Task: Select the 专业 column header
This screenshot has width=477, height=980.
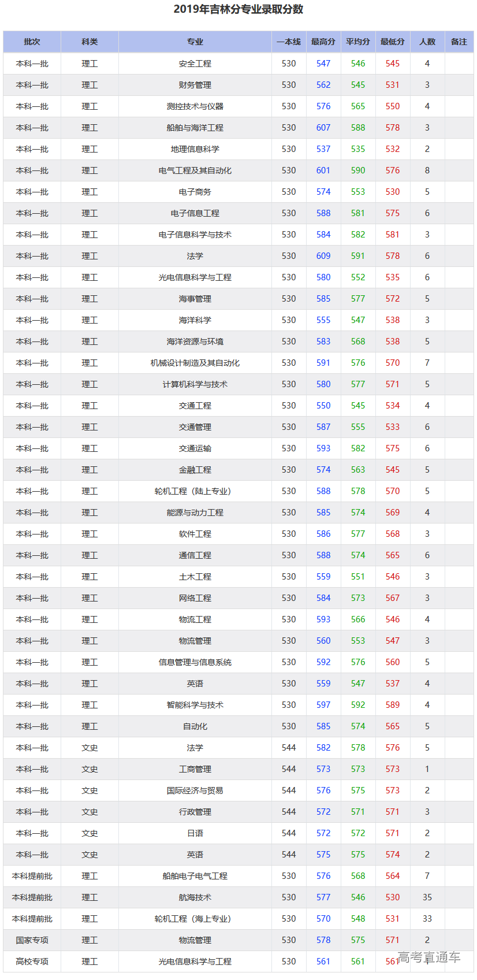Action: pyautogui.click(x=195, y=42)
